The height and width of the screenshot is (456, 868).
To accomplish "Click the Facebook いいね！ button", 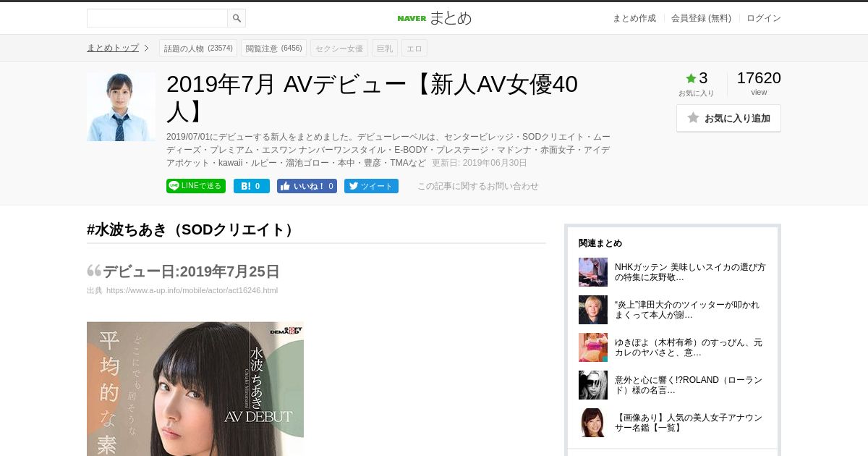I will coord(307,186).
